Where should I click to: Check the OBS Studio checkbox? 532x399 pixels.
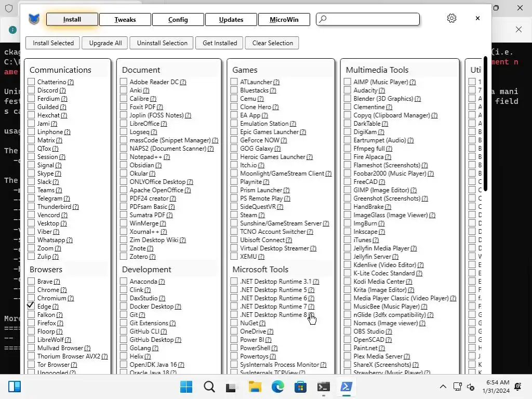click(347, 331)
